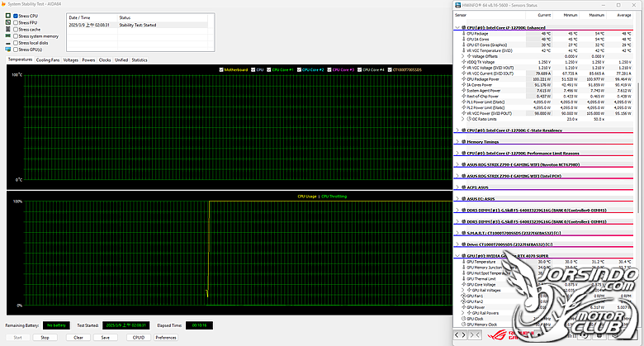Click thermometer icon next to CPU Package
Viewport: 644px width, 346px height.
[464, 34]
